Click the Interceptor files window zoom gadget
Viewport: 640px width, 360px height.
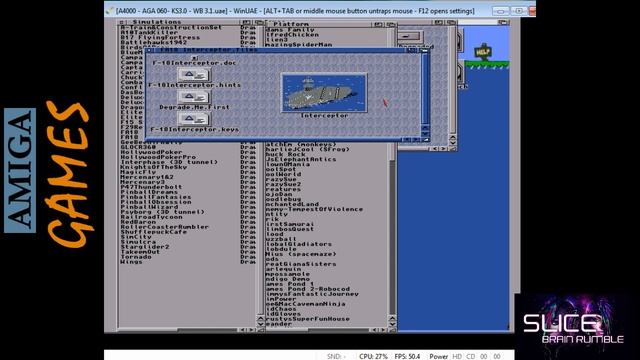(413, 50)
